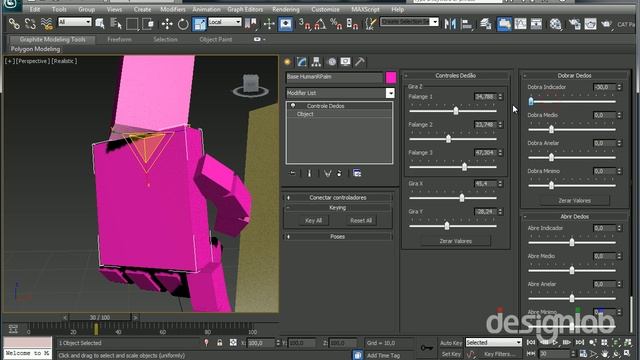Click the object color pink swatch
Viewport: 640px width, 360px height.
pos(391,77)
